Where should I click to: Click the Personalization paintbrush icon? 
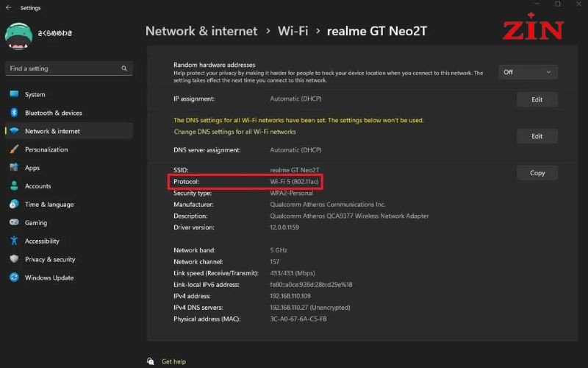(13, 149)
